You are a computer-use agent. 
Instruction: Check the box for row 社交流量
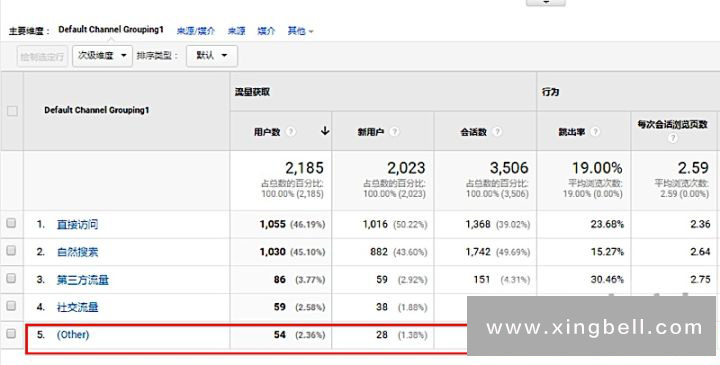point(11,306)
